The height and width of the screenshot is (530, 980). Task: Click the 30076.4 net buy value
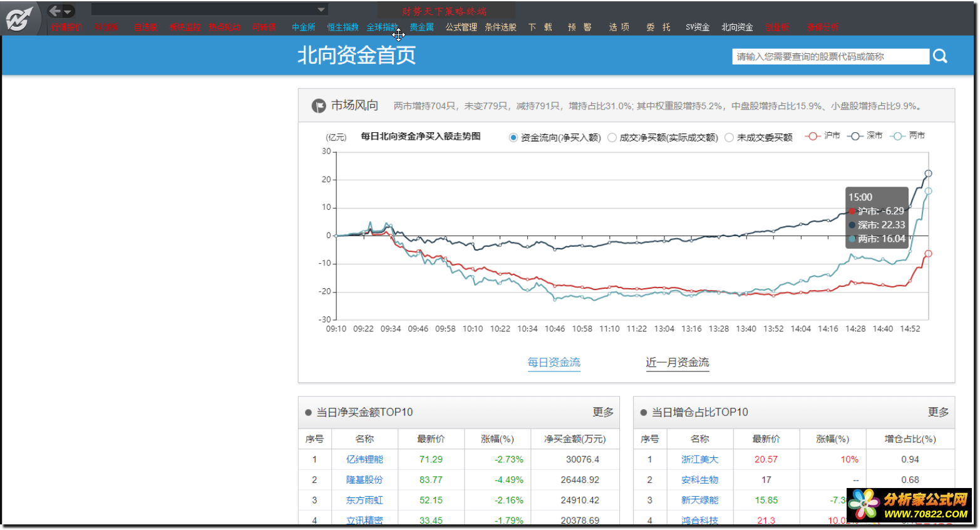[582, 459]
